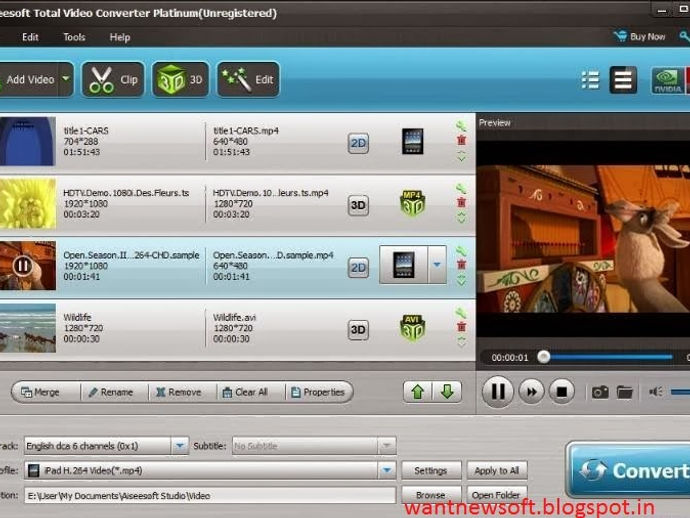Toggle the 3D button on the Wildlife row
Viewport: 690px width, 518px height.
point(358,330)
